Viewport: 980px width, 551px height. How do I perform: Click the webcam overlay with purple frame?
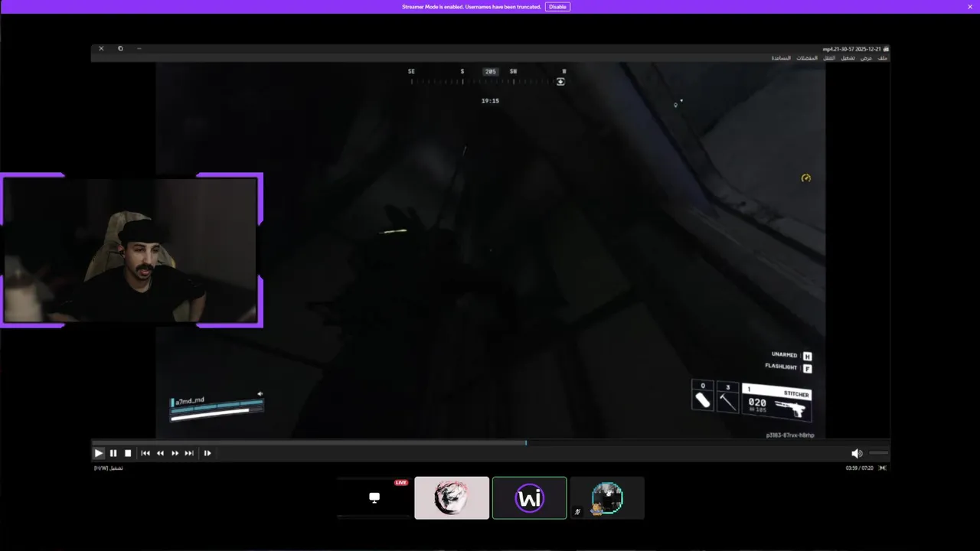132,250
